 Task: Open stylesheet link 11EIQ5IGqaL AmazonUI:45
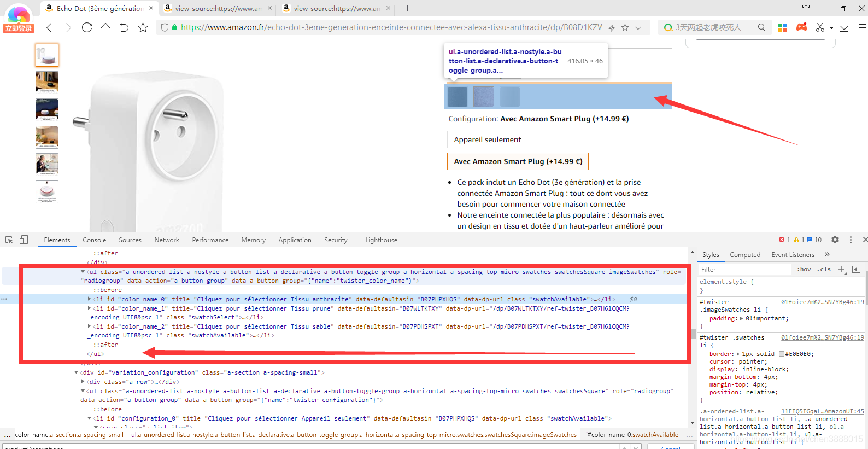tap(822, 411)
